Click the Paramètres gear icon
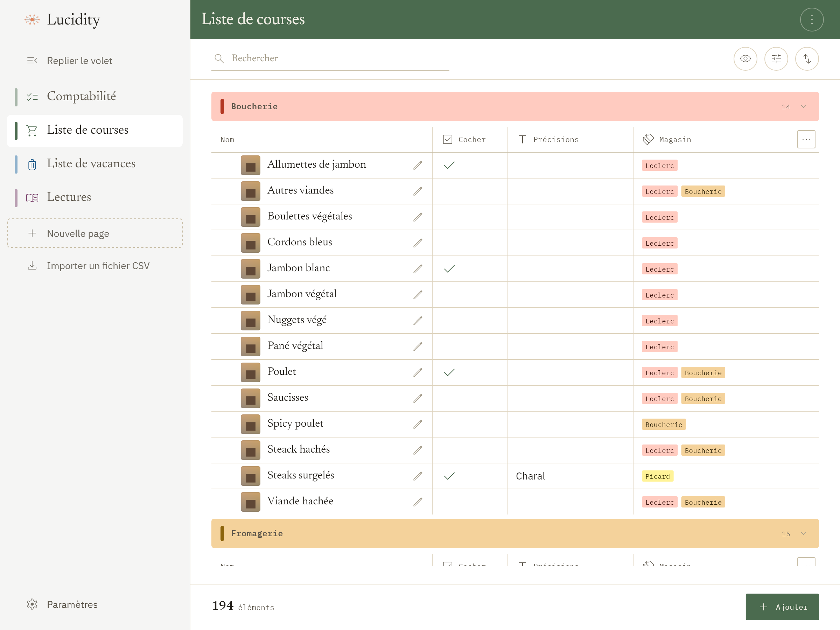Image resolution: width=840 pixels, height=630 pixels. (x=32, y=604)
